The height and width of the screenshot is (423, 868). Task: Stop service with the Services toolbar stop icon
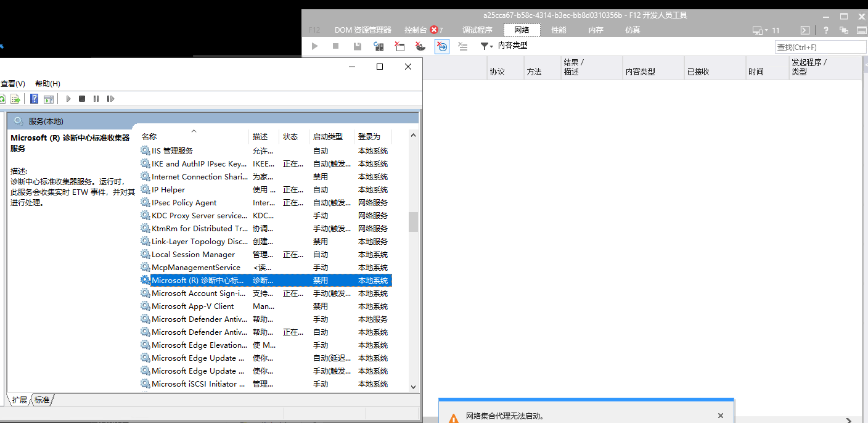(82, 99)
